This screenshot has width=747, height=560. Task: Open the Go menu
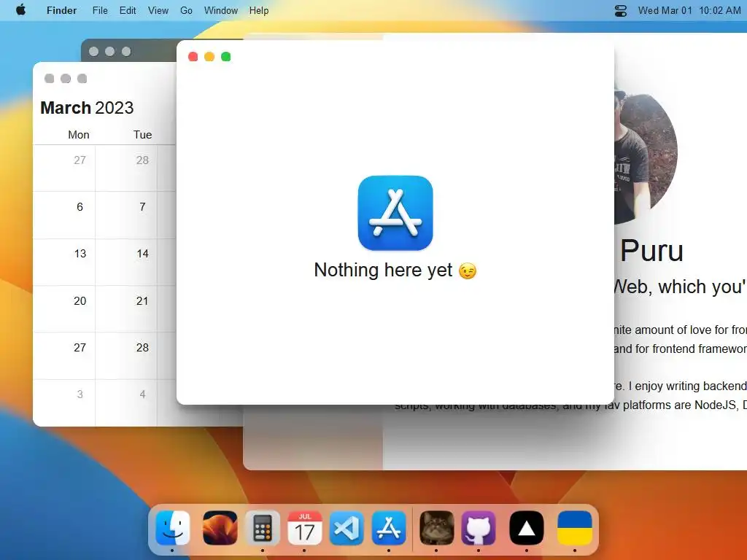pos(186,10)
